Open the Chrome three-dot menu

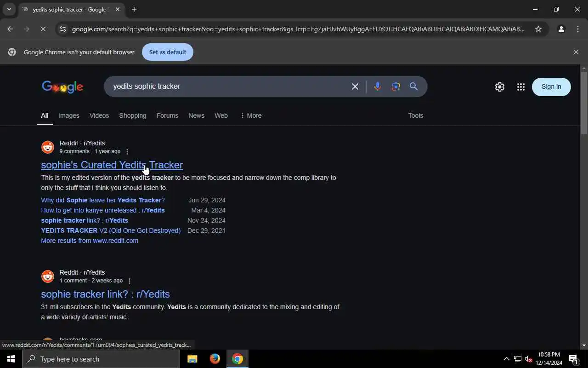[x=578, y=29]
